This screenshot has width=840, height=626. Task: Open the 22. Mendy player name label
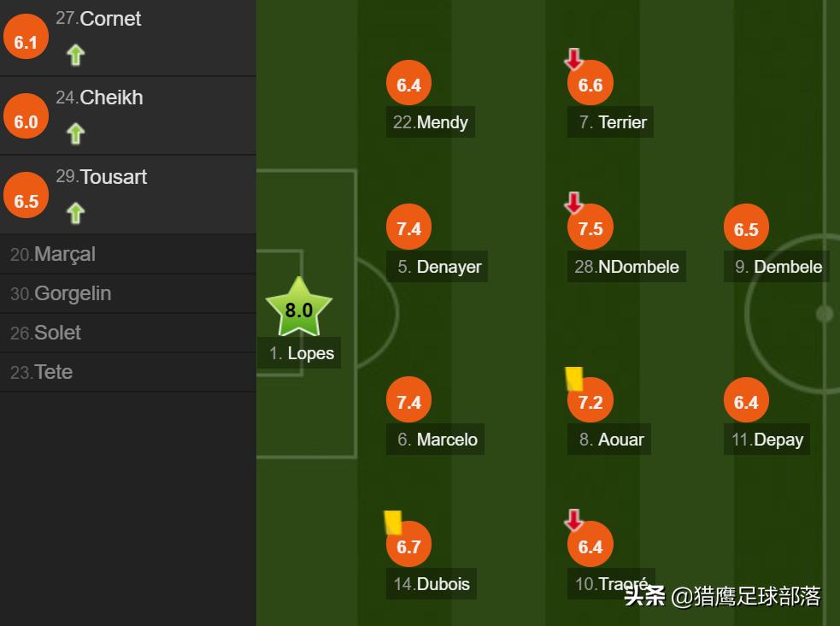click(x=431, y=122)
